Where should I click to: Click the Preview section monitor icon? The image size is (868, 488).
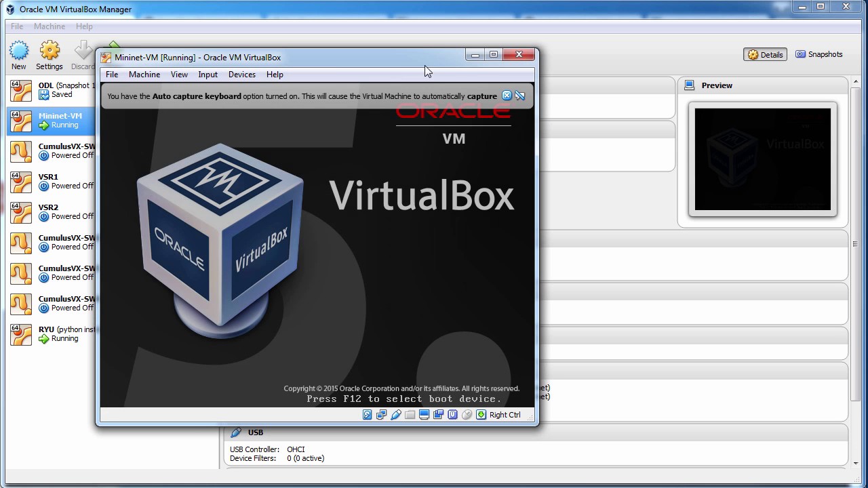(690, 85)
